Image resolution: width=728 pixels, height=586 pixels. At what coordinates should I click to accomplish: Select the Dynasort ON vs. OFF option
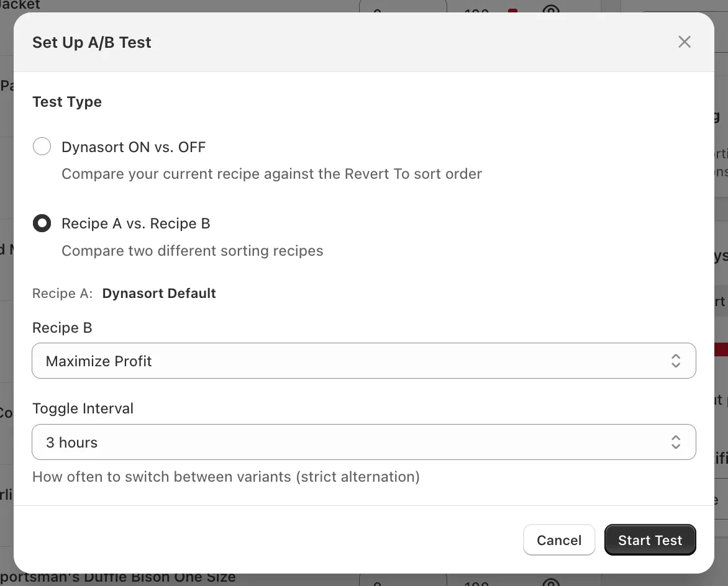pyautogui.click(x=42, y=146)
